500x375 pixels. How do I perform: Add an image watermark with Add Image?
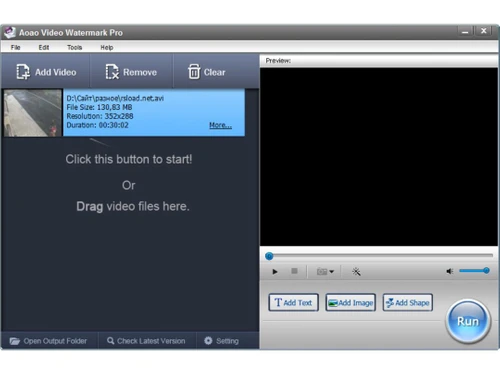(351, 302)
